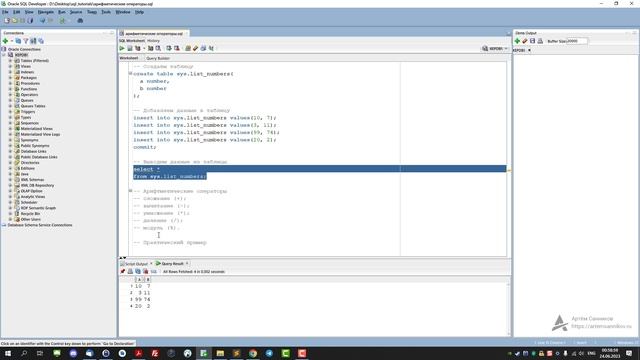Click the 'Oracle Connections' root node
This screenshot has height=360, width=640.
click(24, 49)
